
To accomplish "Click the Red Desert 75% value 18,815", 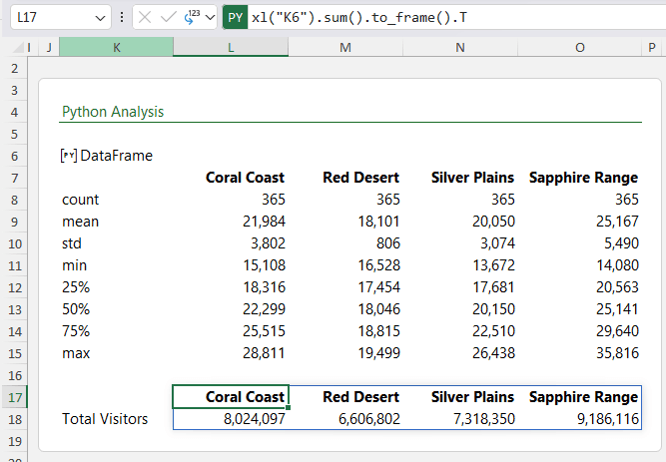I will (379, 331).
